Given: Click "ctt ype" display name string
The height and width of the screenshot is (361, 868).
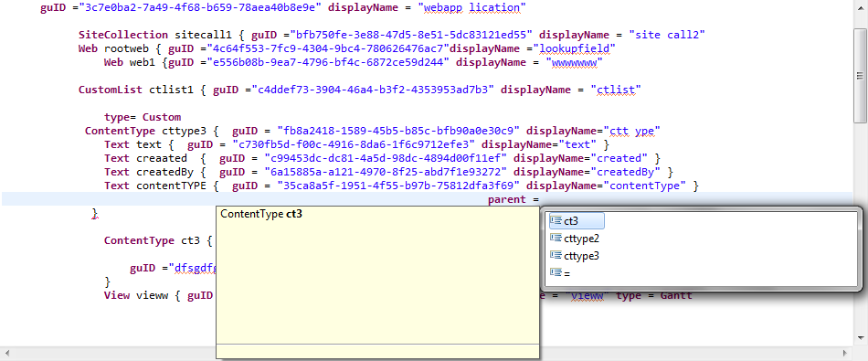Looking at the screenshot, I should click(x=632, y=131).
